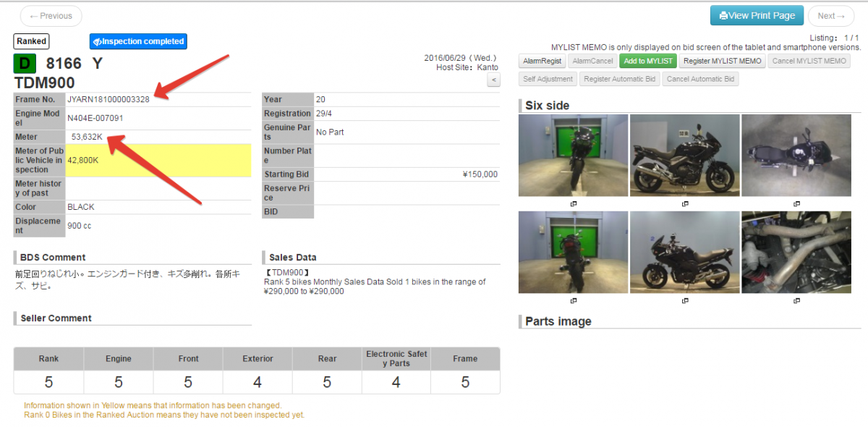Select the meter value 53,632K
The width and height of the screenshot is (868, 427).
coord(87,137)
